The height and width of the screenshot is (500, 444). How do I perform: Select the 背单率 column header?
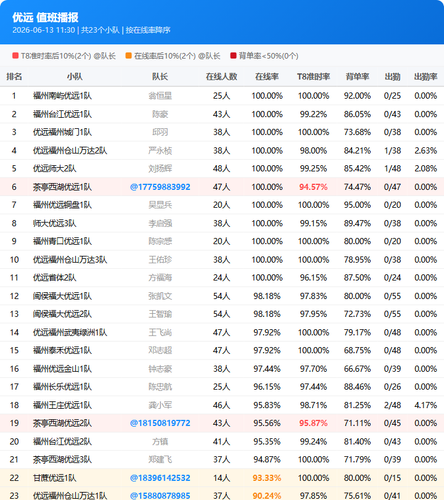click(357, 77)
